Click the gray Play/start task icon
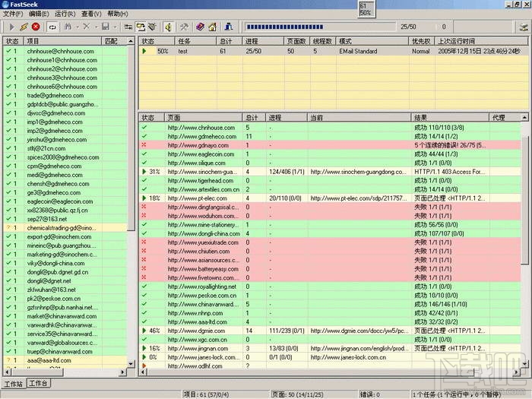This screenshot has width=532, height=399. pos(11,27)
